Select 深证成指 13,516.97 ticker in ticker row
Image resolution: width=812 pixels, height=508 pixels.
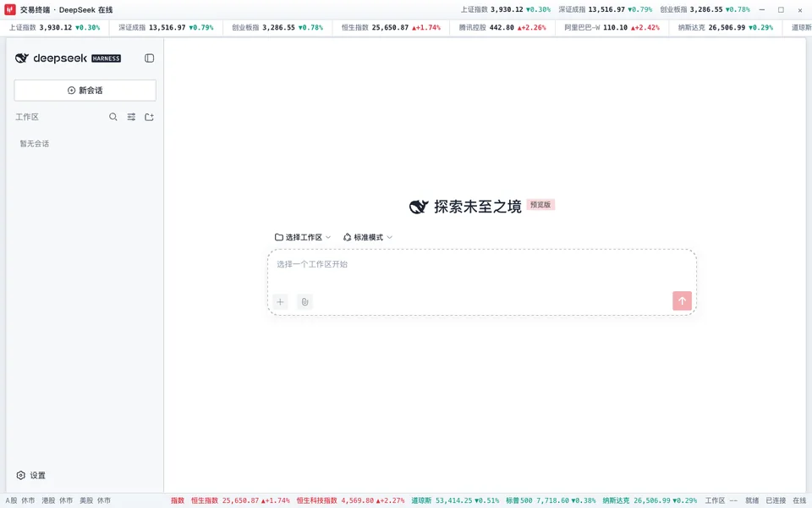[x=166, y=27]
